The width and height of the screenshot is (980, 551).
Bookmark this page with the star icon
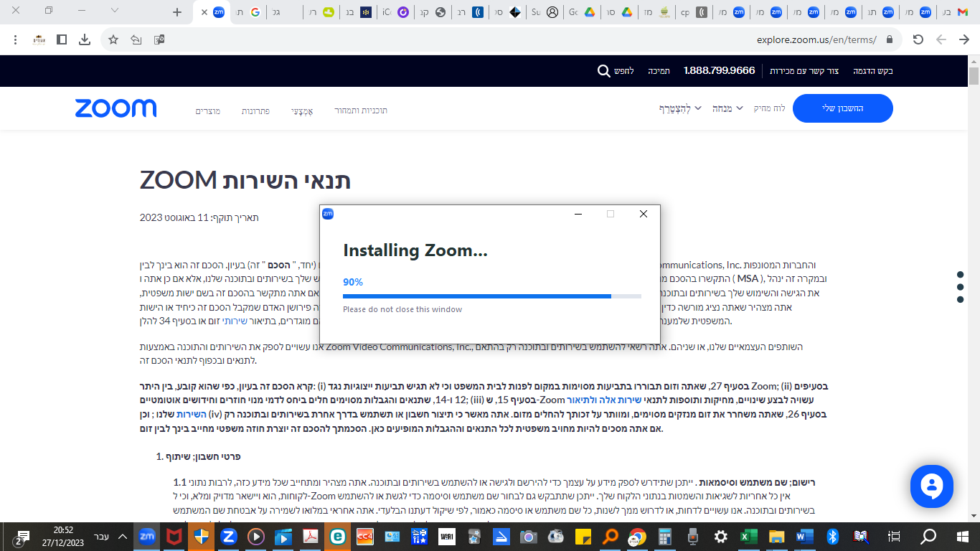click(113, 39)
